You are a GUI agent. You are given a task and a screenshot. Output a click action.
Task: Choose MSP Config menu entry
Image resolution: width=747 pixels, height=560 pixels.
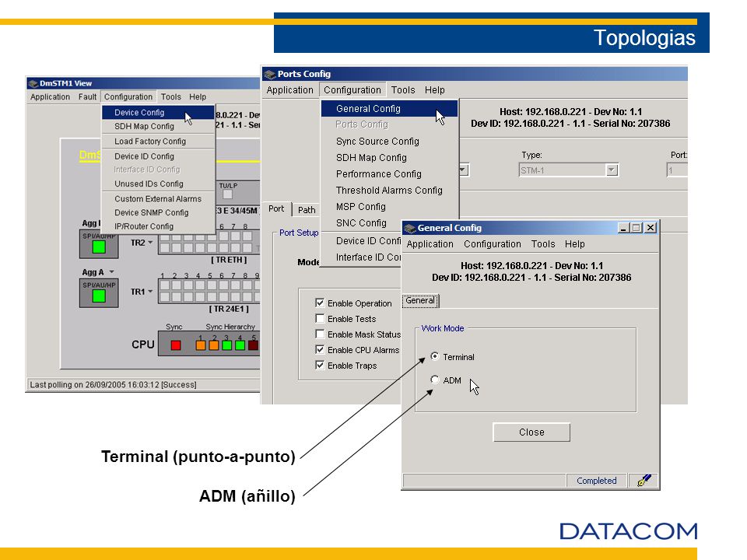point(390,207)
